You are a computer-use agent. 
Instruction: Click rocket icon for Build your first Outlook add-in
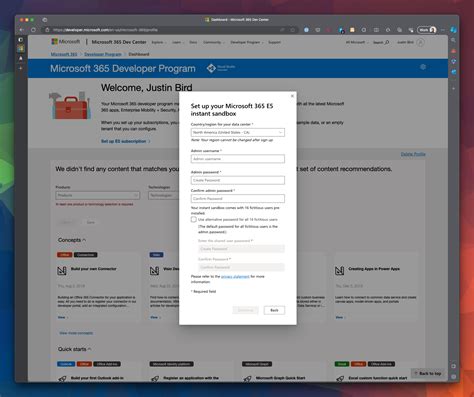coord(62,379)
